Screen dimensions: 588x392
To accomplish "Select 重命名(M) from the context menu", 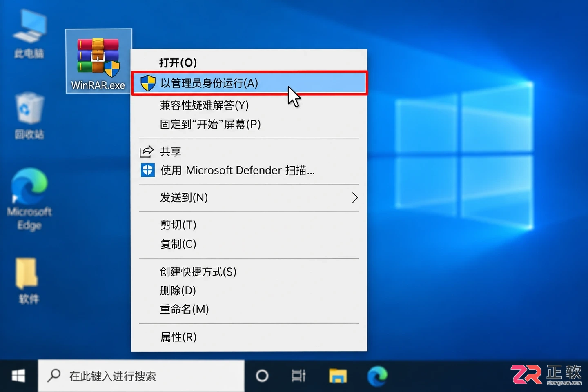I will coord(249,309).
